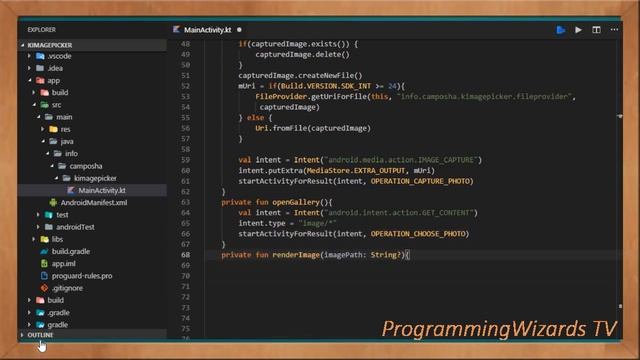Image resolution: width=640 pixels, height=360 pixels.
Task: Collapse the src folder arrow
Action: coord(34,105)
